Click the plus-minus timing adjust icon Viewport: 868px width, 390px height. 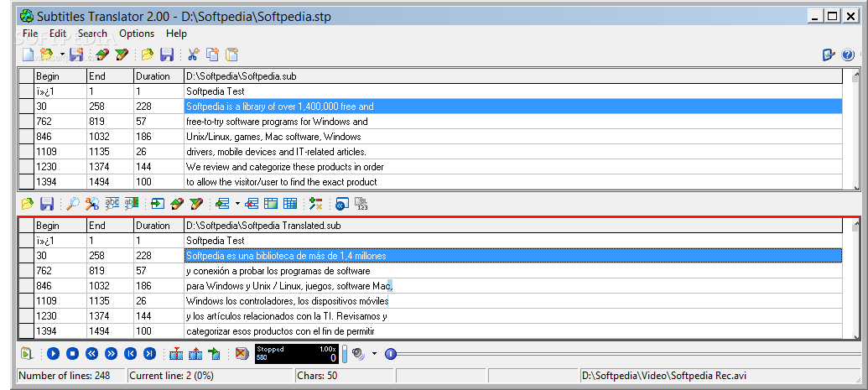pyautogui.click(x=316, y=204)
